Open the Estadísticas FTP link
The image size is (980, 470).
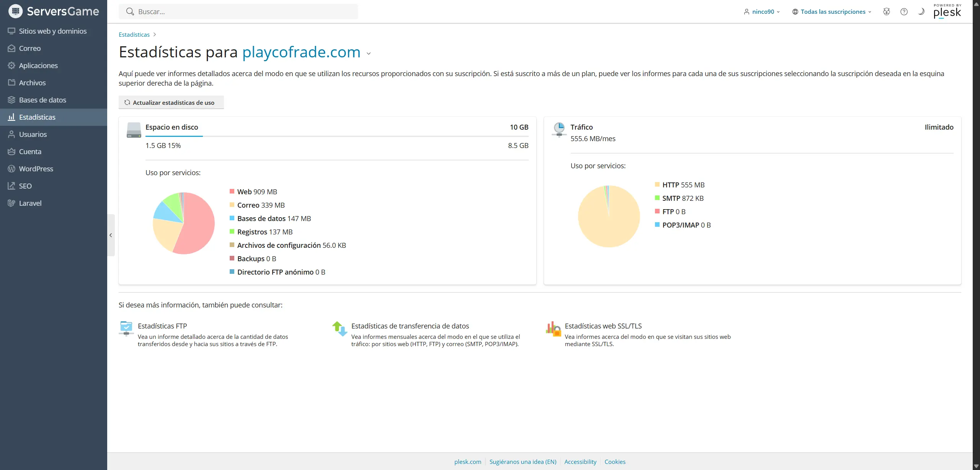click(x=162, y=326)
